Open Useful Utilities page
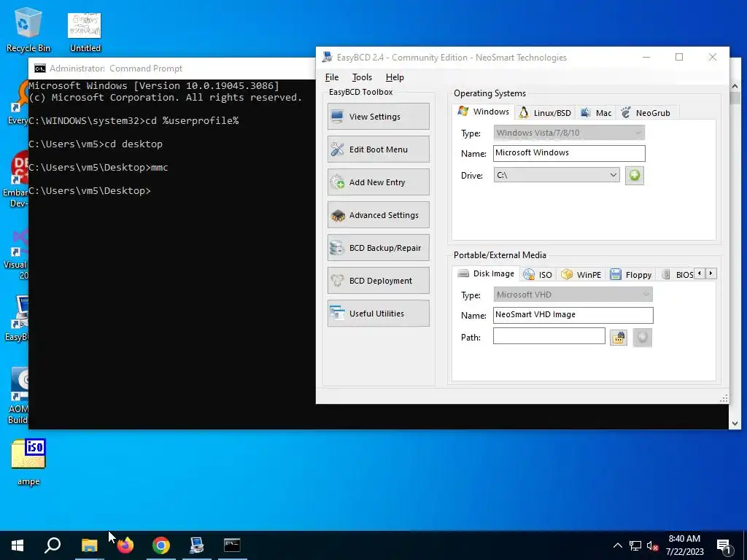 [x=379, y=314]
